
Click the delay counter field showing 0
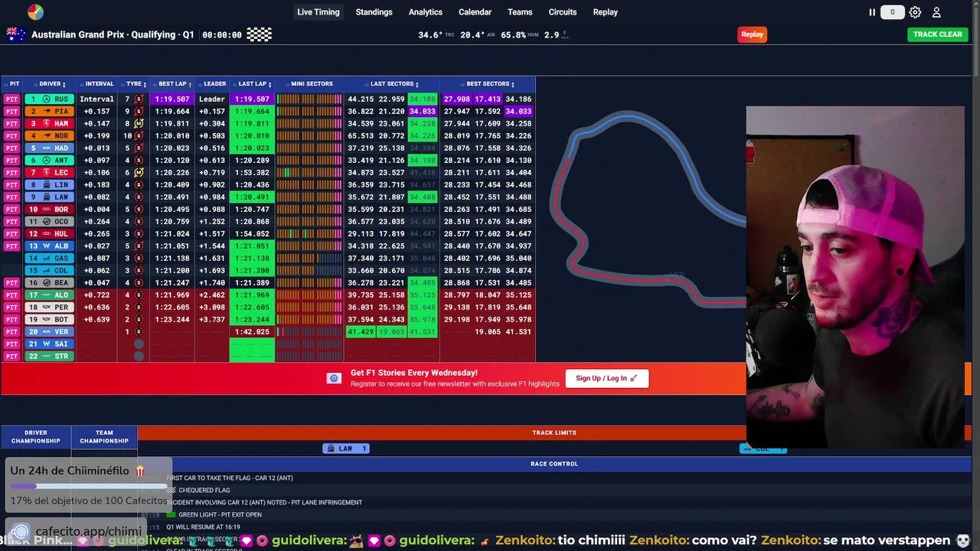click(x=893, y=12)
